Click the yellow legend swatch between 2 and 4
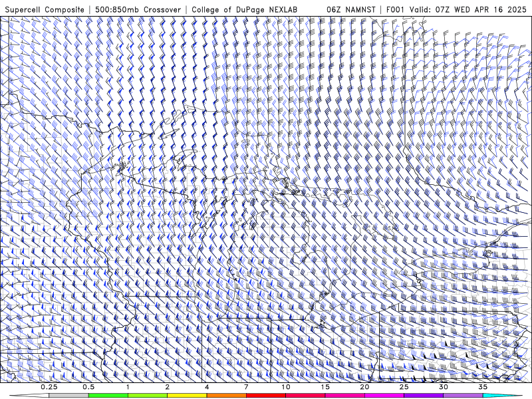The image size is (532, 399). [x=187, y=396]
